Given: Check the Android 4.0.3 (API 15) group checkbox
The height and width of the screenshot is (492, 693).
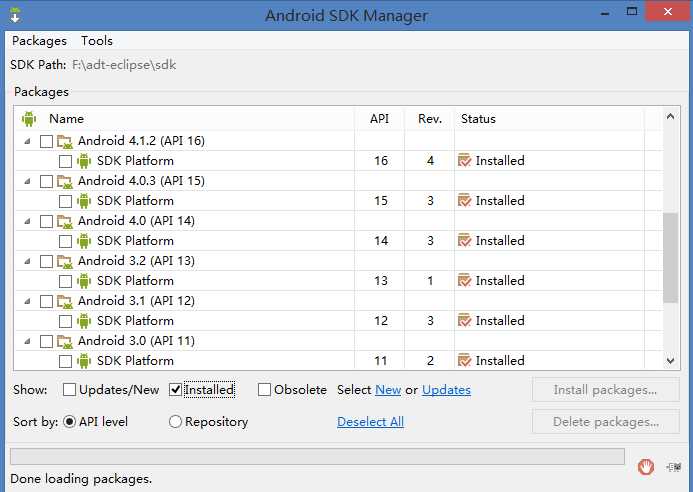Looking at the screenshot, I should point(46,181).
